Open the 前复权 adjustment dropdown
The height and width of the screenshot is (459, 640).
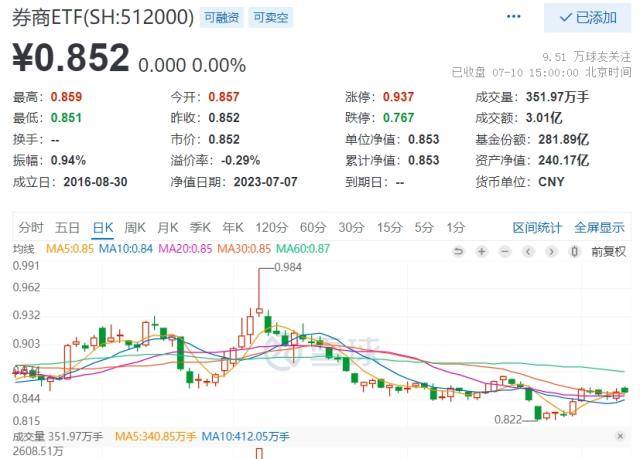[x=608, y=250]
